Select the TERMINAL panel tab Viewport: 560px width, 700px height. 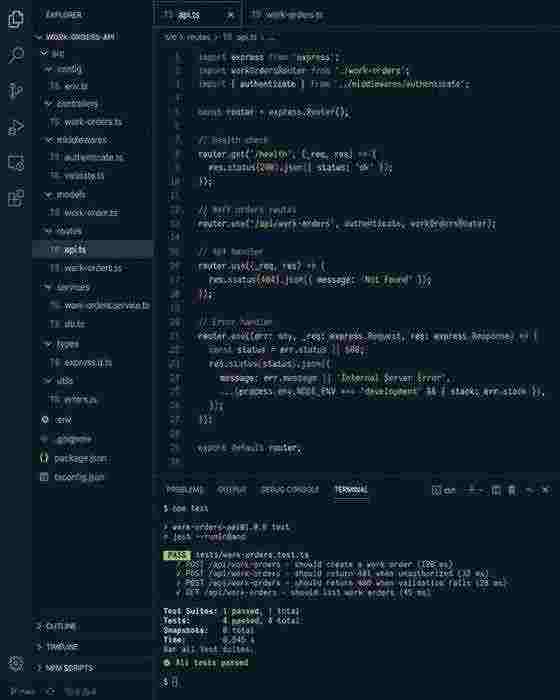(351, 490)
